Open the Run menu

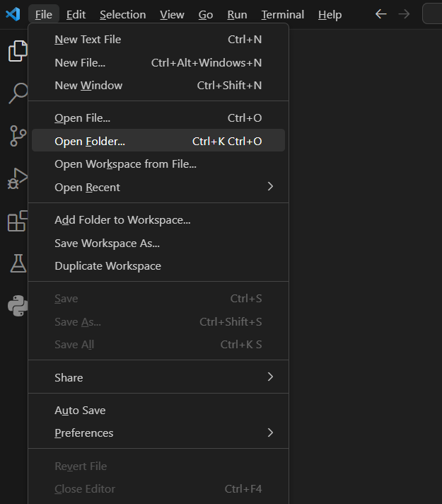[x=237, y=14]
